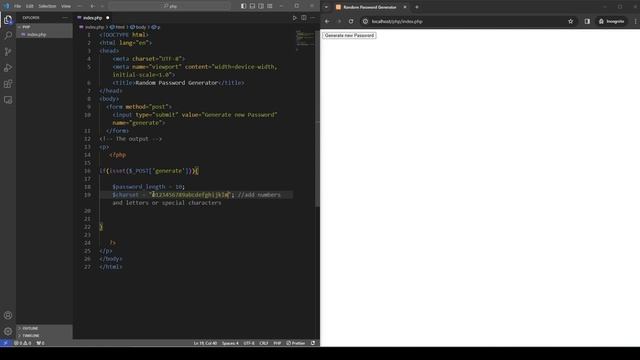Close the Random Password Generator tab
Viewport: 640px width, 360px height.
[405, 7]
